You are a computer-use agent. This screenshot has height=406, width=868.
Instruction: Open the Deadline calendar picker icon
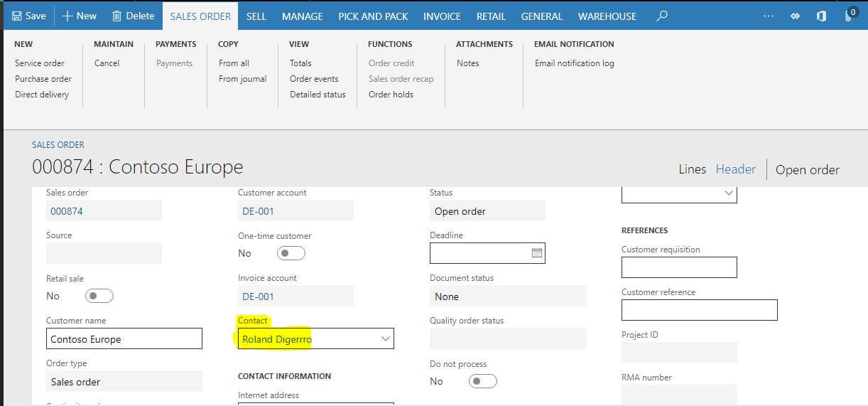[537, 253]
